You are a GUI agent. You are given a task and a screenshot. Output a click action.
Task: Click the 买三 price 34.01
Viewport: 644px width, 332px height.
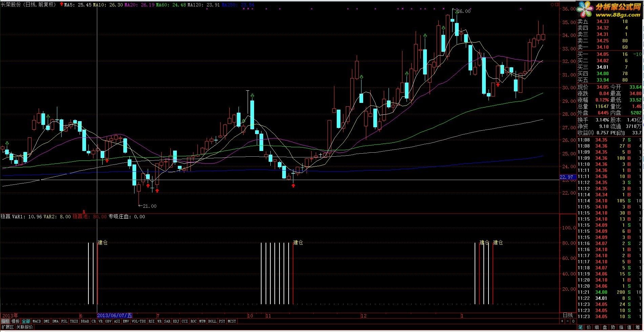(x=603, y=67)
